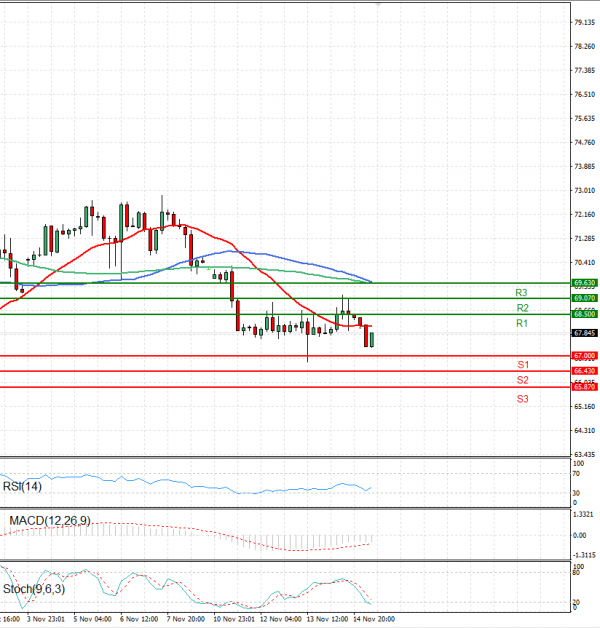Click the 68.500 resistance price tag
The width and height of the screenshot is (600, 628).
click(584, 314)
